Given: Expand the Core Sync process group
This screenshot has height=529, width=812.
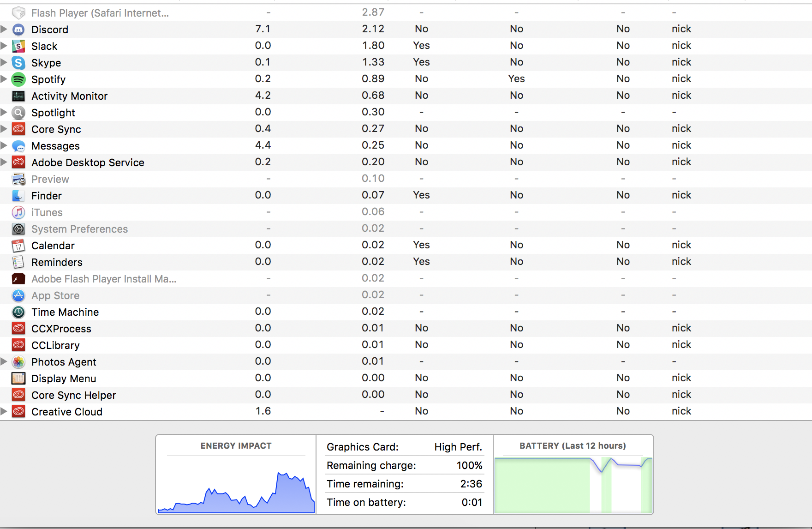Looking at the screenshot, I should click(4, 129).
